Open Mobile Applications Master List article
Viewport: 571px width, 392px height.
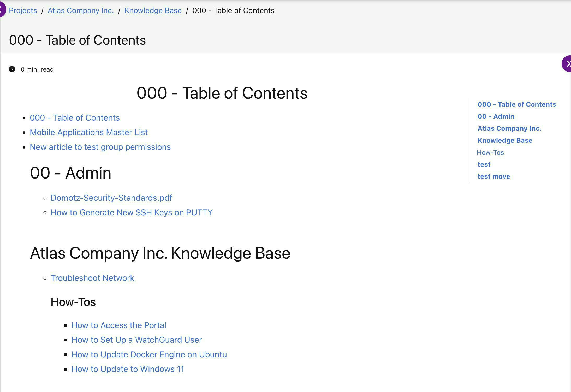89,132
